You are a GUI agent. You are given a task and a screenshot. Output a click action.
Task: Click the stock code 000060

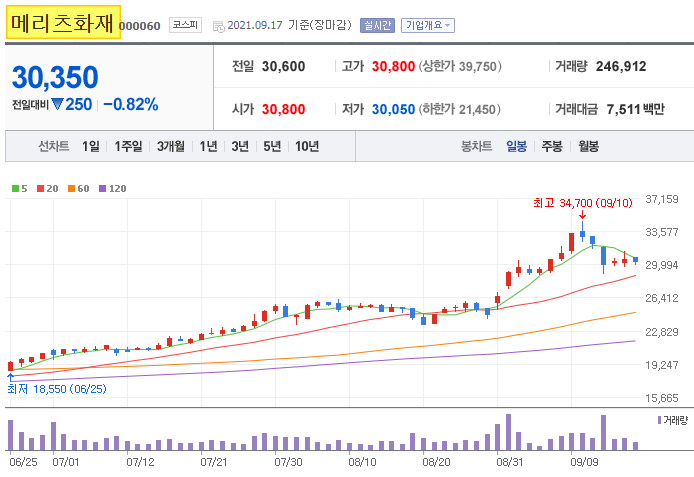coord(139,26)
